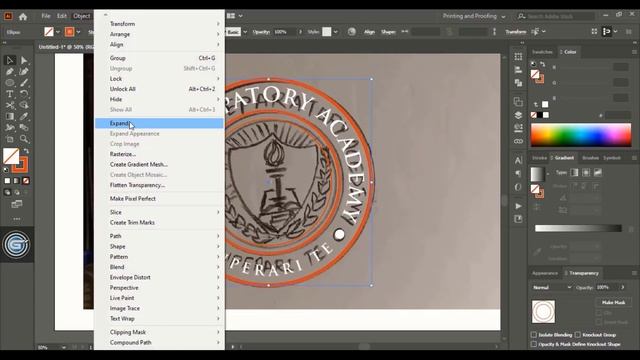Choose Expand... from the Object menu
The image size is (640, 360).
pos(159,123)
